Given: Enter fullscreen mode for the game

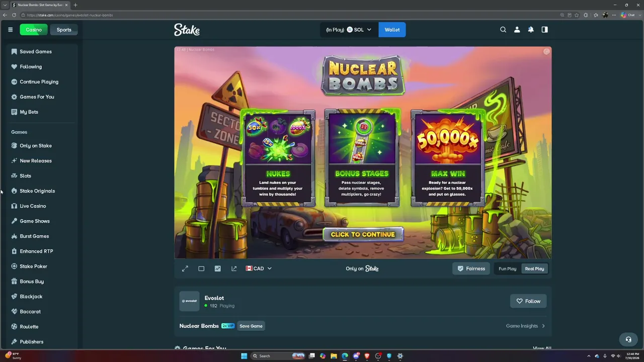Looking at the screenshot, I should (185, 268).
